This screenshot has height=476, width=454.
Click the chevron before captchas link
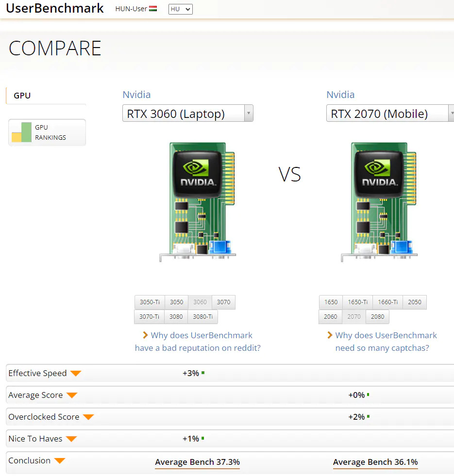tap(330, 335)
